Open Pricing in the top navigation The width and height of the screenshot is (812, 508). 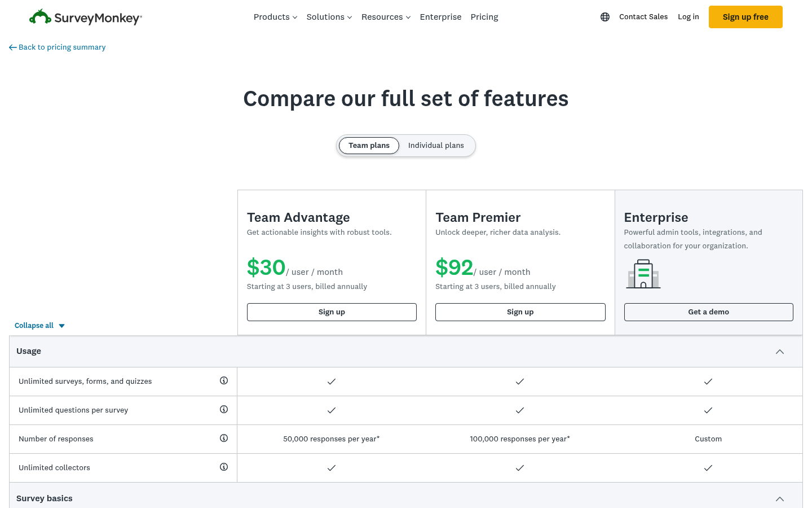click(484, 17)
